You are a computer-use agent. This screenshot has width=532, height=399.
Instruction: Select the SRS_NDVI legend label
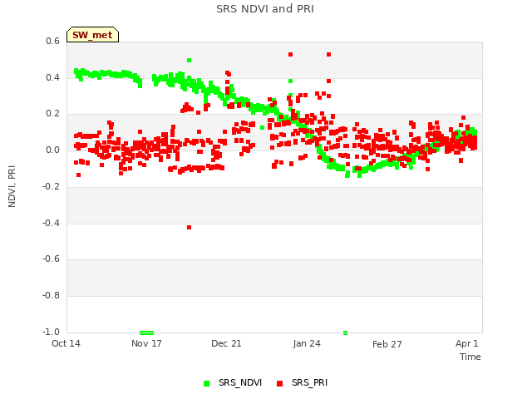pos(240,382)
